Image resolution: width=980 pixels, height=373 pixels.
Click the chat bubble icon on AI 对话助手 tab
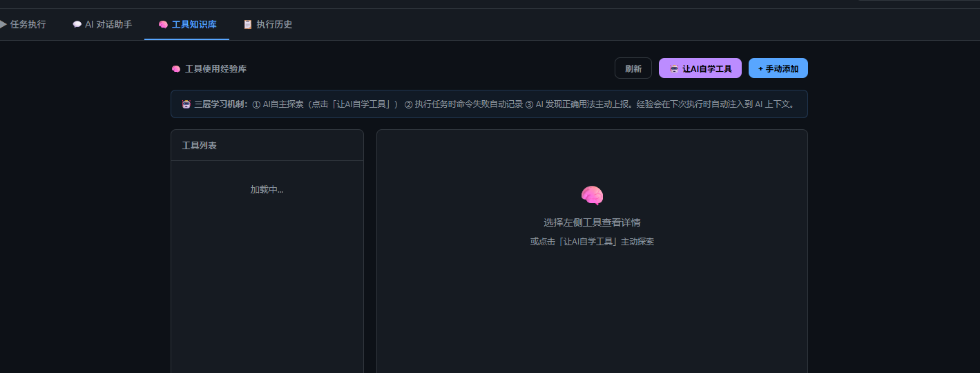pyautogui.click(x=77, y=24)
